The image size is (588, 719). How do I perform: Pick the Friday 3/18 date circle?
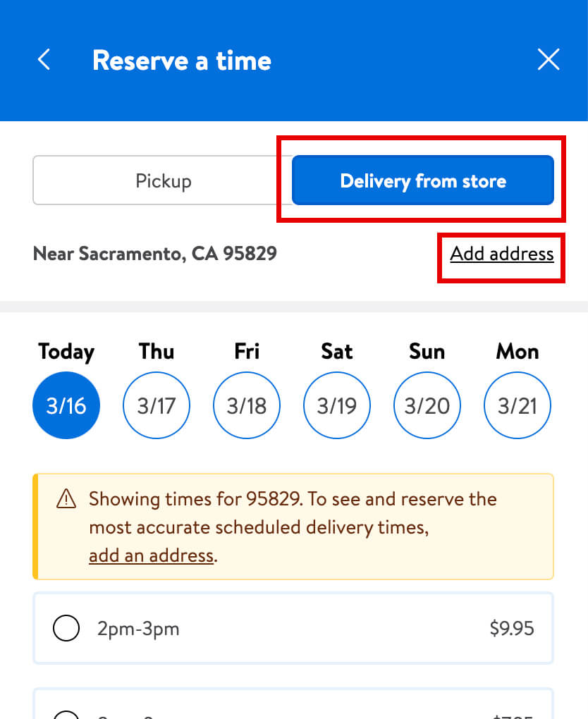click(247, 405)
